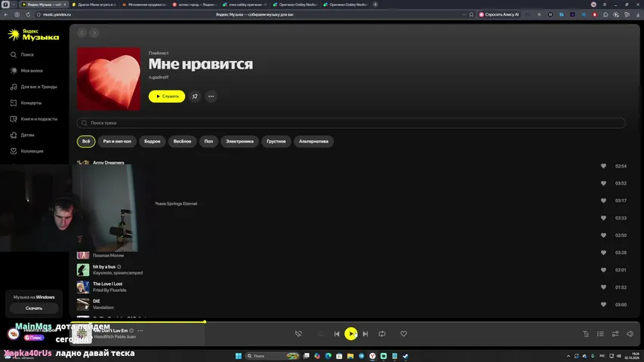The image size is (644, 362).
Task: Select the Весёлое filter chip
Action: point(183,141)
